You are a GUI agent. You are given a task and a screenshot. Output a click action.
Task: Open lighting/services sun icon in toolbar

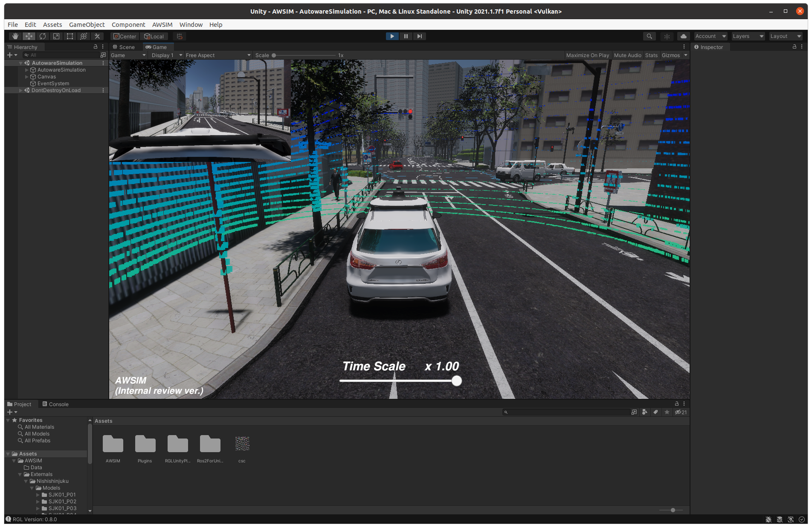click(667, 36)
